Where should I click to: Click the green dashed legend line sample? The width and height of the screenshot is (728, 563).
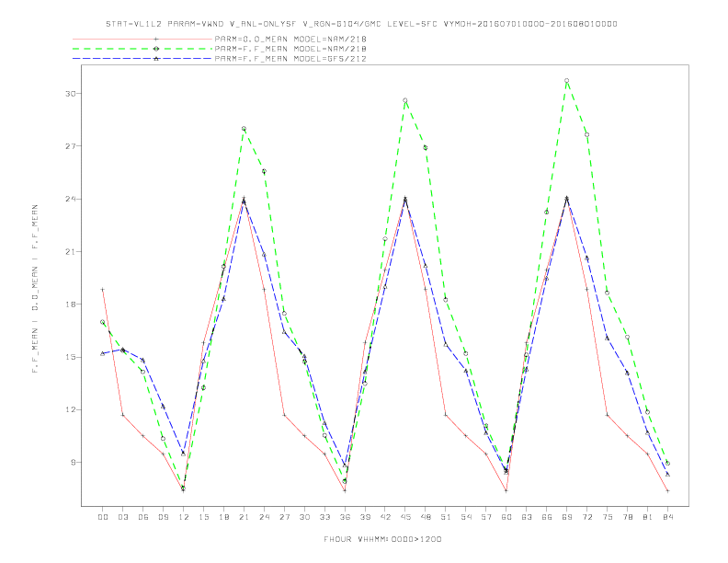click(x=142, y=49)
